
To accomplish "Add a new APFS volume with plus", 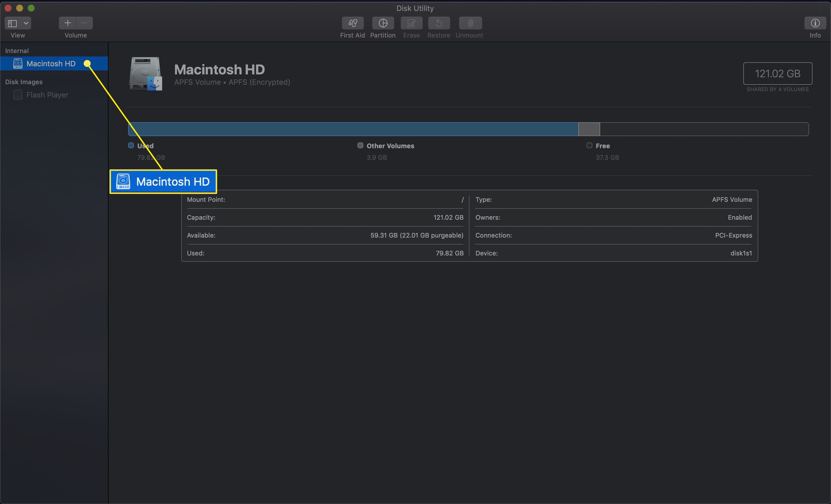I will pyautogui.click(x=68, y=23).
